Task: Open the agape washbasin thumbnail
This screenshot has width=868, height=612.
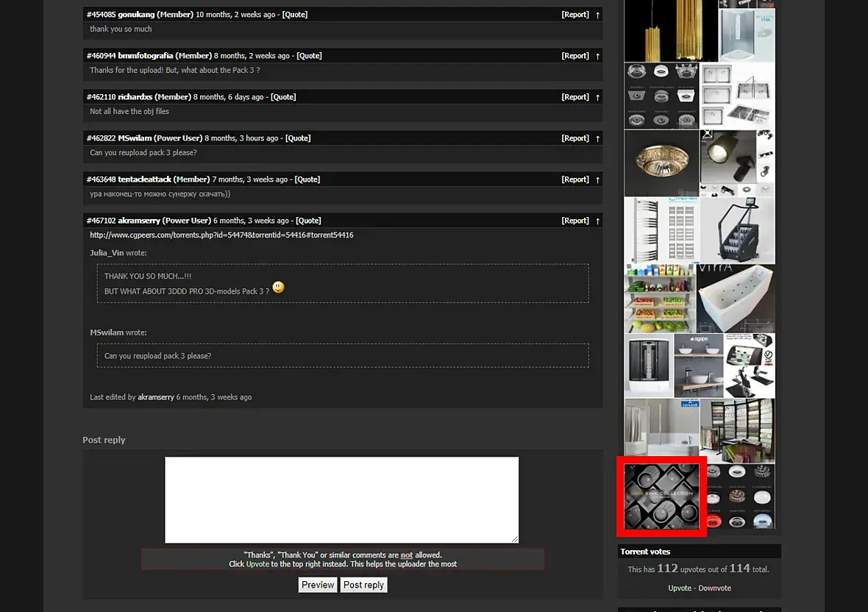Action: 699,365
